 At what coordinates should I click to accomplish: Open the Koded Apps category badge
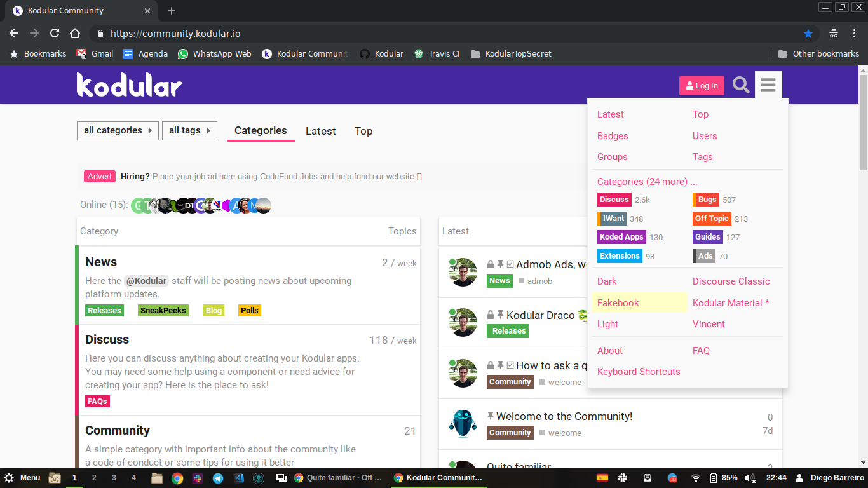click(x=621, y=237)
